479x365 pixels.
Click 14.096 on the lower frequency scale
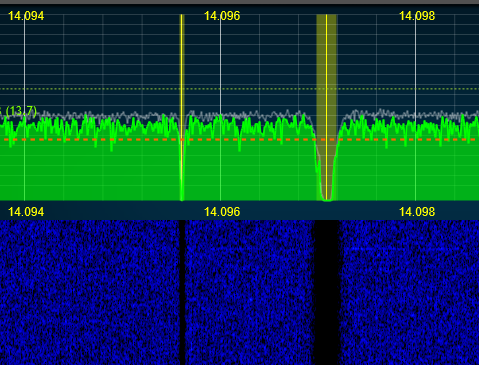tap(222, 212)
